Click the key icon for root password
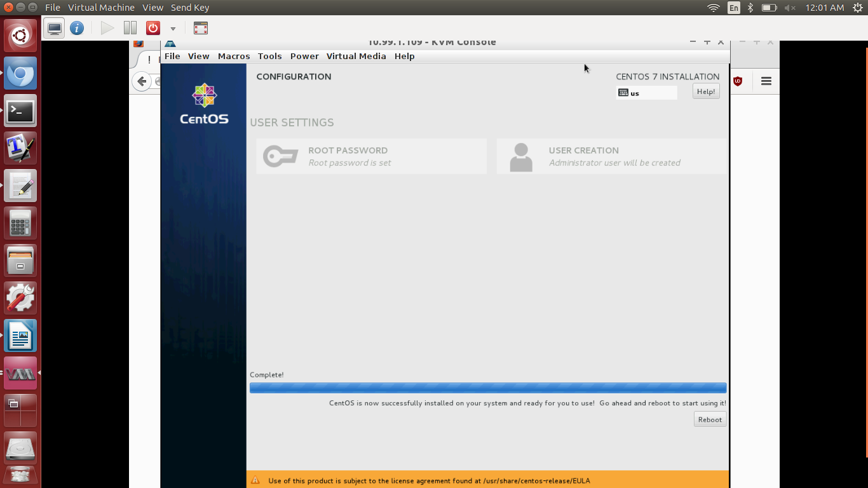This screenshot has width=868, height=488. pyautogui.click(x=280, y=156)
